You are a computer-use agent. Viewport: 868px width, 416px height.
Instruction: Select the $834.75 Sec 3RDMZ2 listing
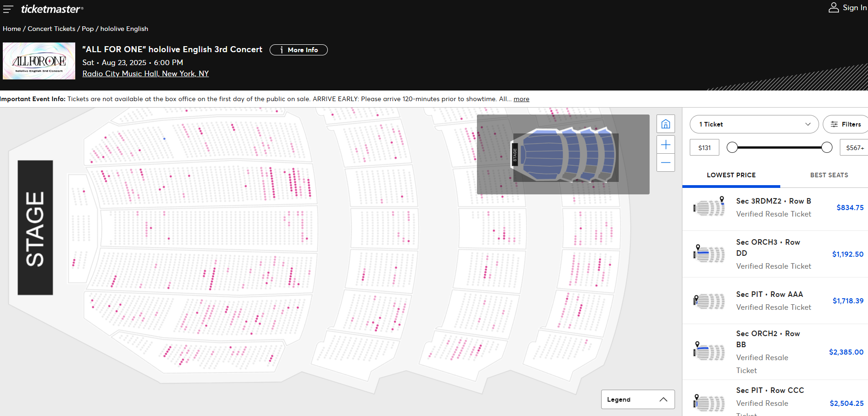tap(775, 208)
